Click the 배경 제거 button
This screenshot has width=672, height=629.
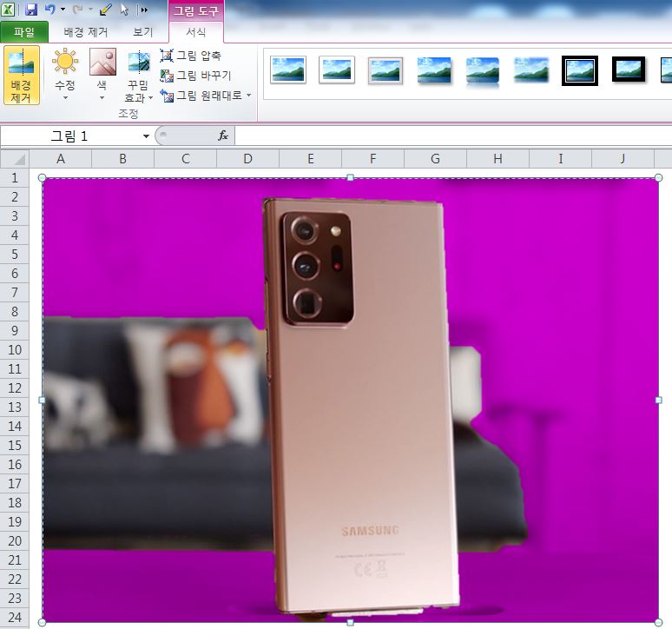tap(22, 76)
